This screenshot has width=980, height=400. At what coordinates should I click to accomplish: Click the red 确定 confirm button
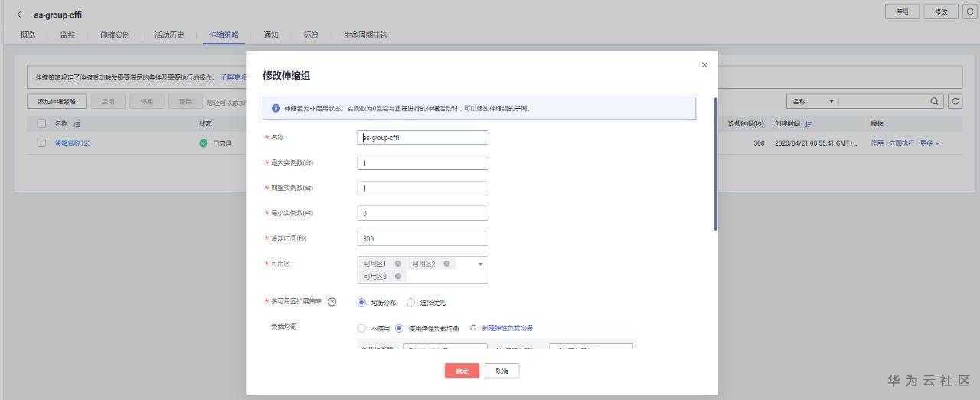click(462, 371)
